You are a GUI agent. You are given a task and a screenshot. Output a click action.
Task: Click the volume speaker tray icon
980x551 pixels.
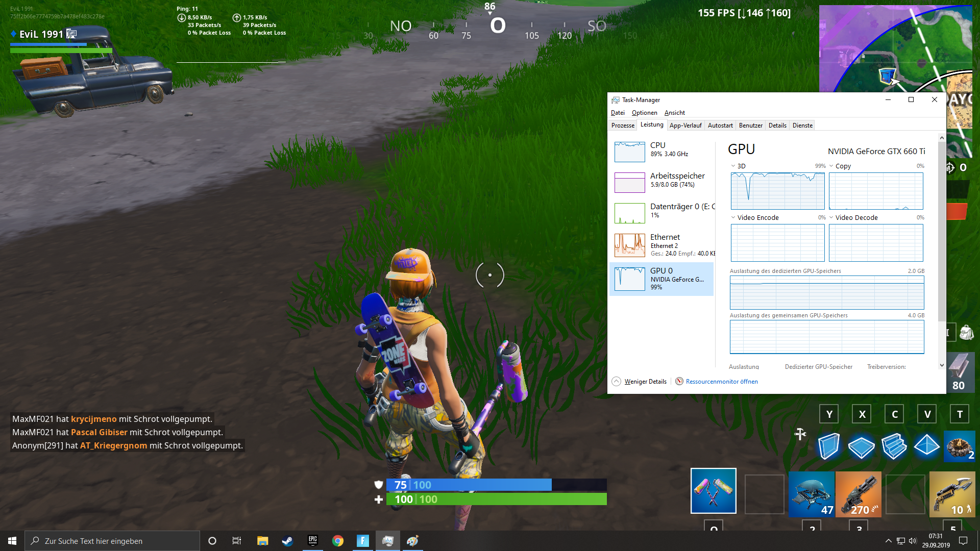pos(913,541)
